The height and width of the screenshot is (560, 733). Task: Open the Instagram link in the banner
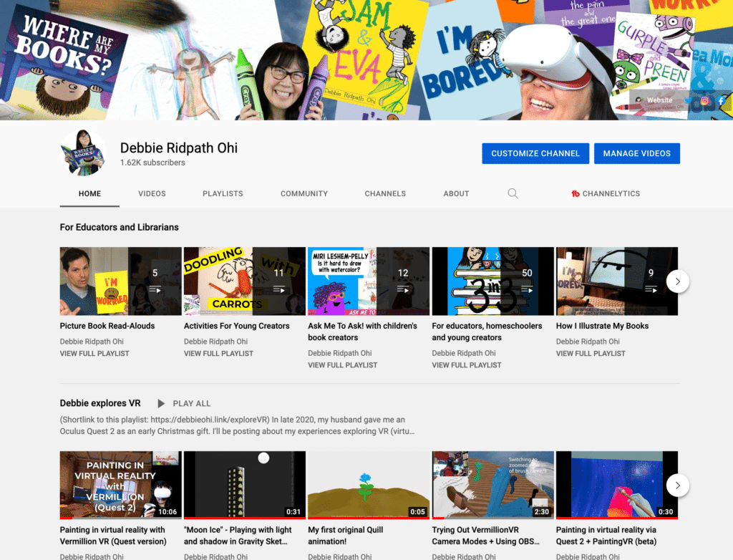click(x=704, y=100)
